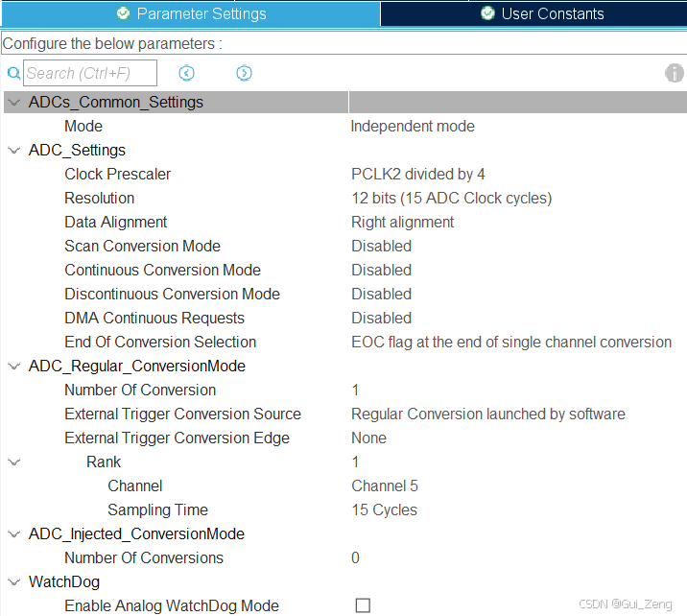This screenshot has height=616, width=687.
Task: Select End Of Conversion Selection label
Action: 160,343
